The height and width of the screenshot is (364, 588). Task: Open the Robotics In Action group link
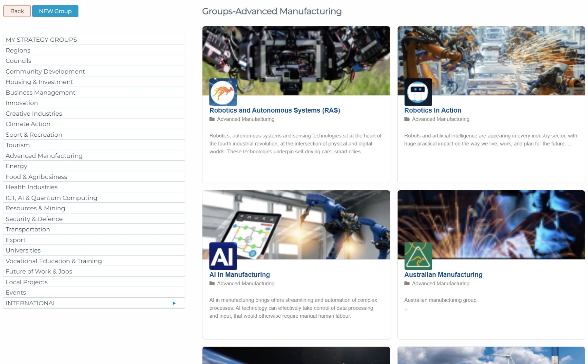433,110
